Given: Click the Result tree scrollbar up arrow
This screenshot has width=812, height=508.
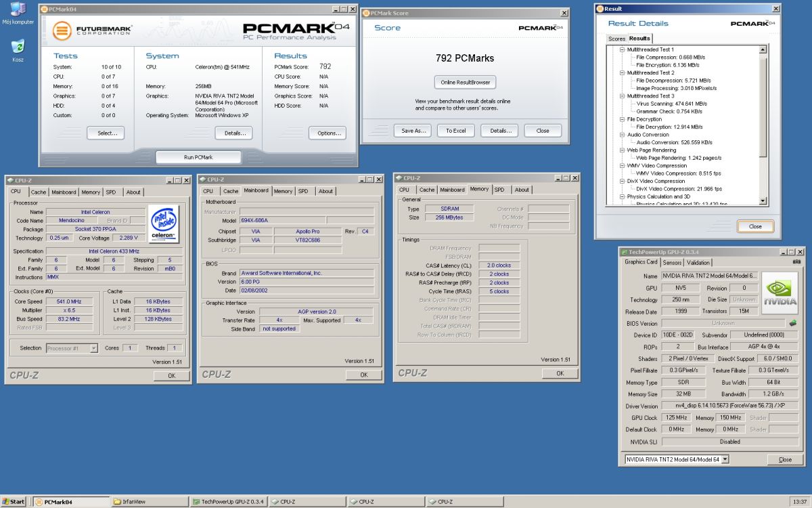Looking at the screenshot, I should coord(763,50).
